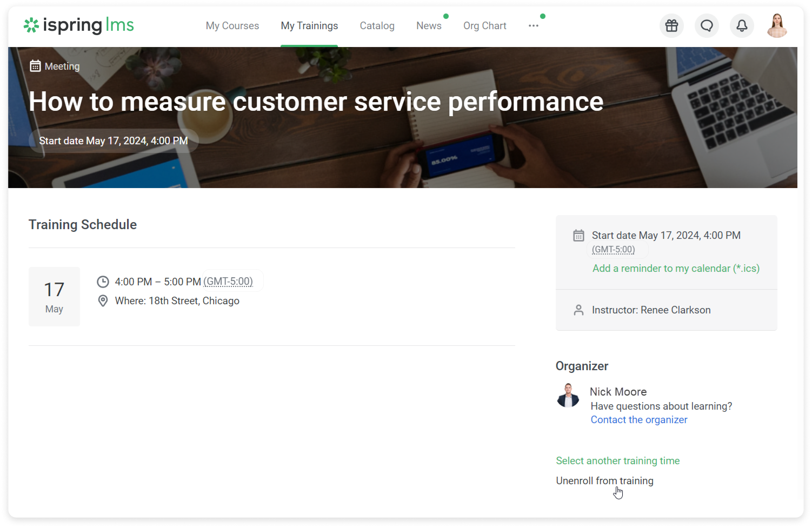Go to My Courses tab
Viewport: 812px width, 528px height.
pyautogui.click(x=232, y=26)
